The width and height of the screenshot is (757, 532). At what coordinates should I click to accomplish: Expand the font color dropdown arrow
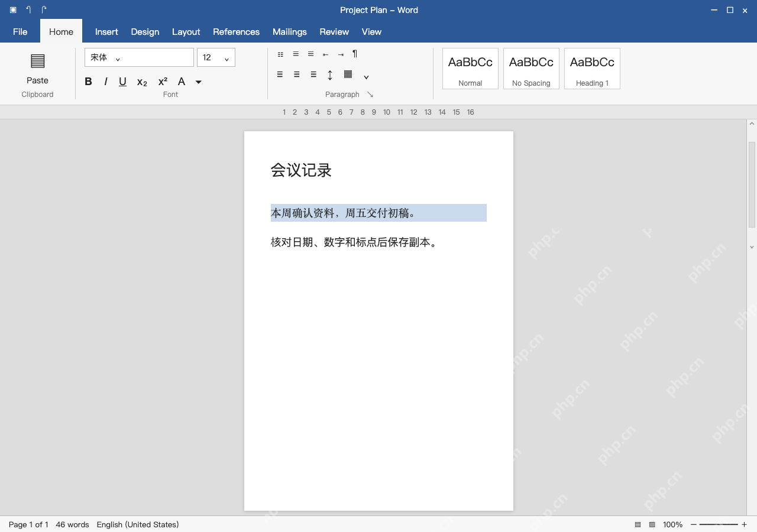click(199, 82)
